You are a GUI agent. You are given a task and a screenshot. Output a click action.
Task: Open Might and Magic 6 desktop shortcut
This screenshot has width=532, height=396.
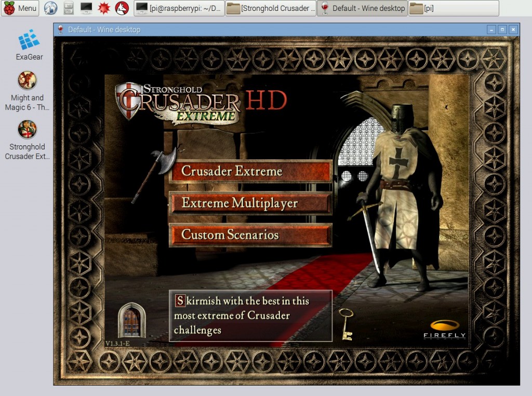pyautogui.click(x=27, y=91)
